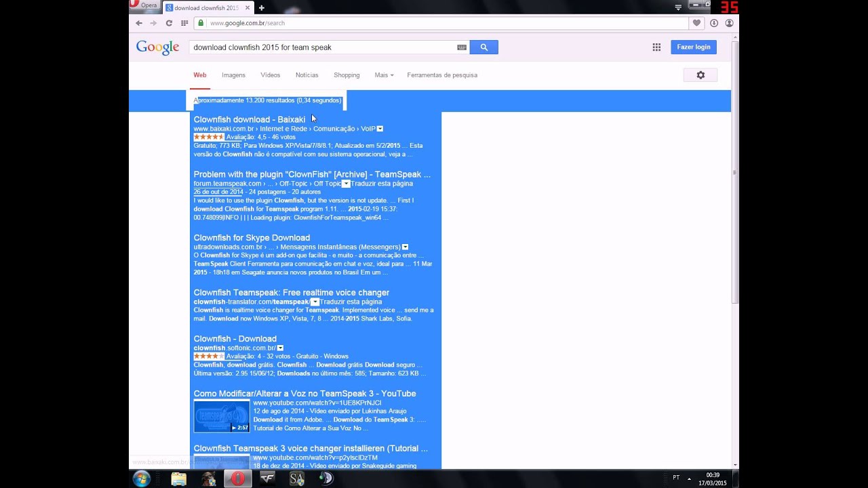Open 'Como Modificar/Alterar a Voz no TeamSpeak 3'
The image size is (868, 488).
[305, 394]
